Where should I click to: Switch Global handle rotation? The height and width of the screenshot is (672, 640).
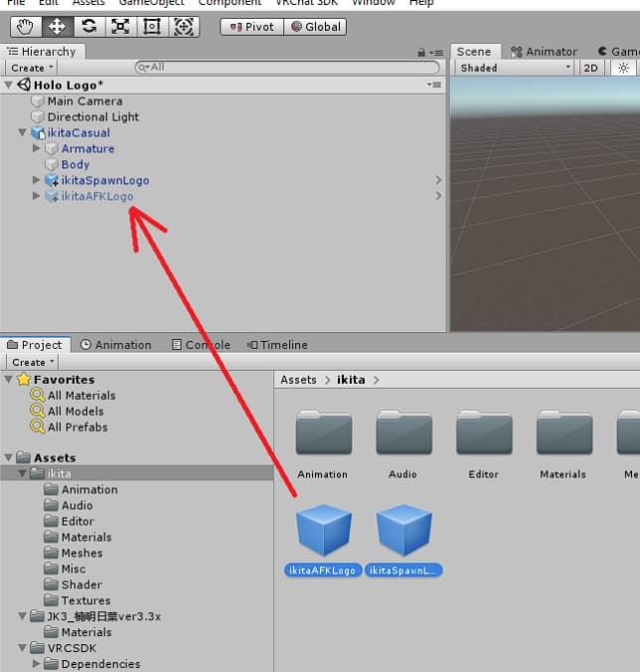[x=315, y=27]
